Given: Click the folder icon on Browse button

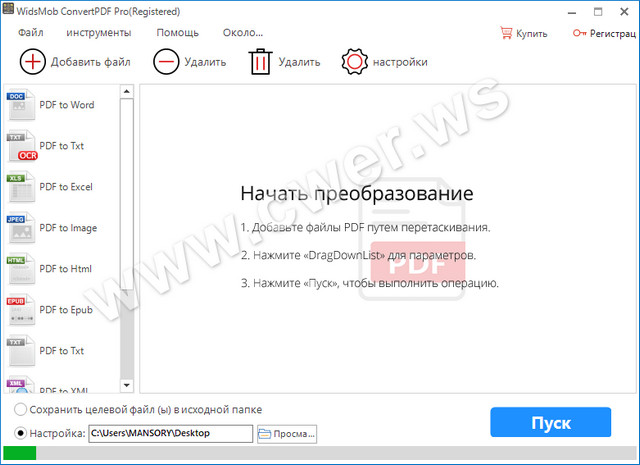Looking at the screenshot, I should (264, 434).
